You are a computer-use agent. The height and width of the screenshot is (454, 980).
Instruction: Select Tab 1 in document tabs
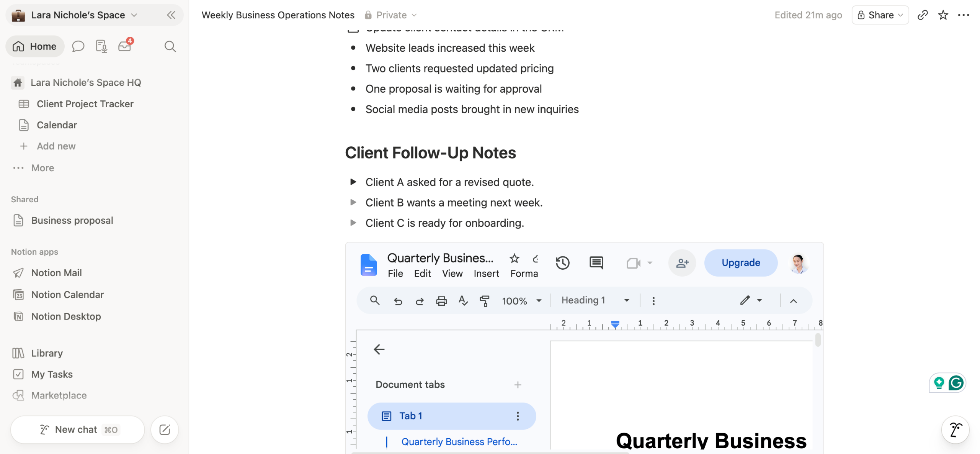451,416
